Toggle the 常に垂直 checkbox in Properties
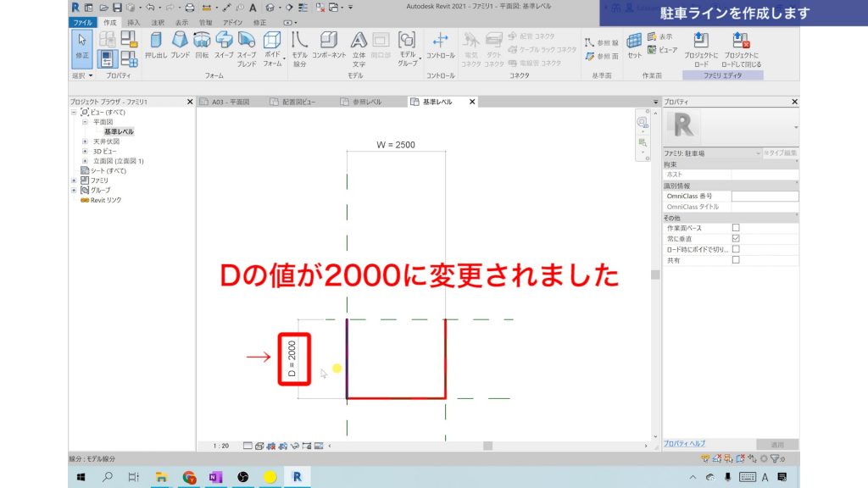This screenshot has height=488, width=868. click(736, 238)
